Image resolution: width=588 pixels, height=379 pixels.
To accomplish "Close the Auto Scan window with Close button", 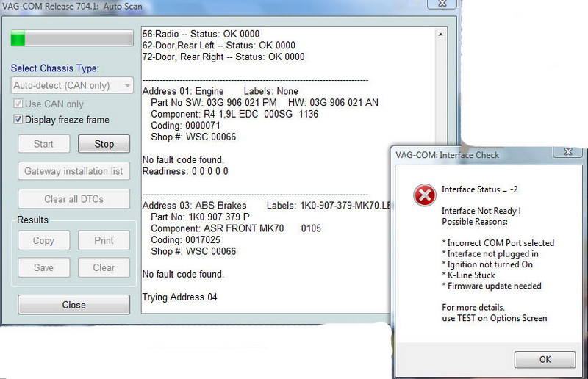I will tap(74, 305).
